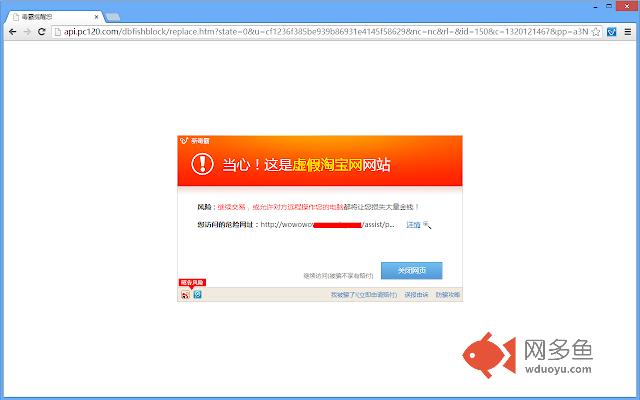Viewport: 640px width, 400px height.
Task: Close the active browser tab
Action: click(x=97, y=17)
